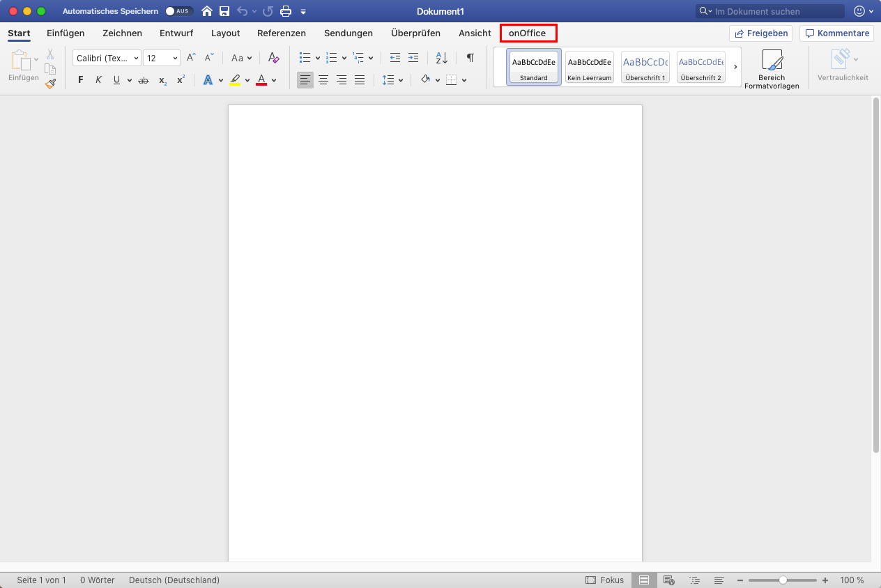The image size is (881, 588).
Task: Apply strikethrough formatting
Action: [144, 80]
